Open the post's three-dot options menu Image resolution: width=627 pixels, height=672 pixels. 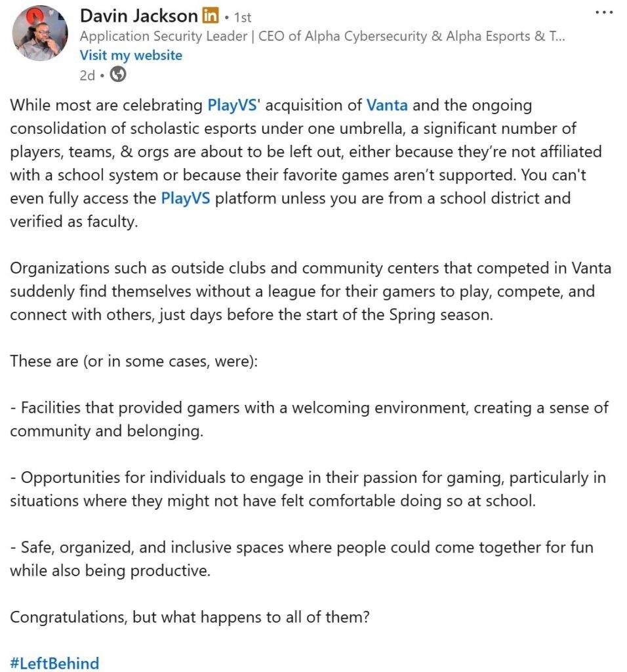(x=603, y=12)
